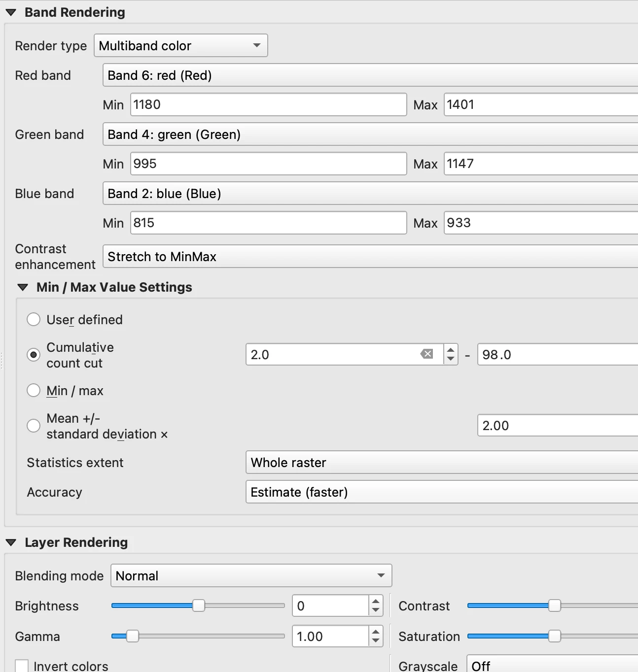This screenshot has height=672, width=638.
Task: Select Mean +/- standard deviation radio button
Action: coord(34,426)
